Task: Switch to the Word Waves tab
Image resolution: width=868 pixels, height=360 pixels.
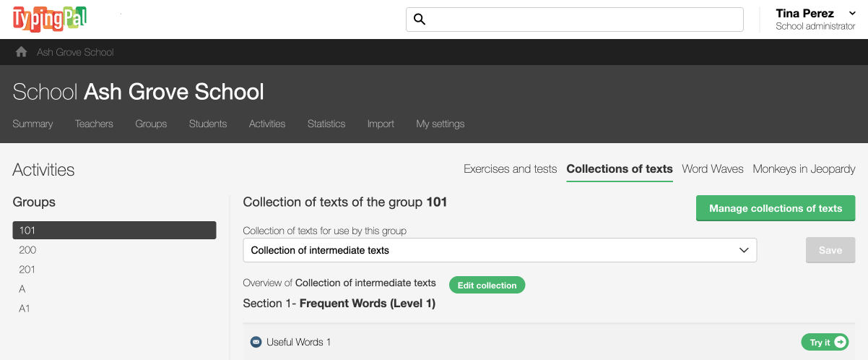Action: (712, 168)
